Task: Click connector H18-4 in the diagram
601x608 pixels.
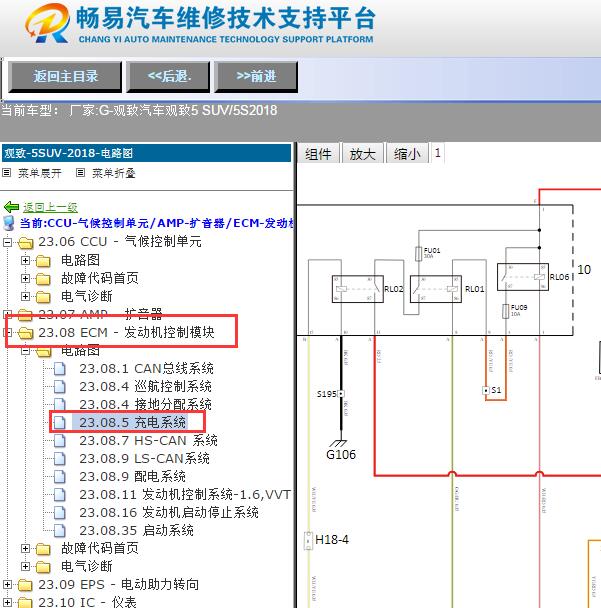Action: pos(308,540)
